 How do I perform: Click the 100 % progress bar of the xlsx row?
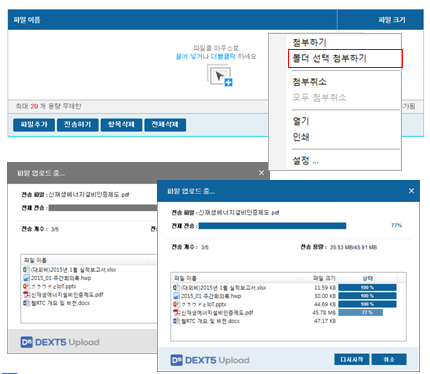[367, 287]
